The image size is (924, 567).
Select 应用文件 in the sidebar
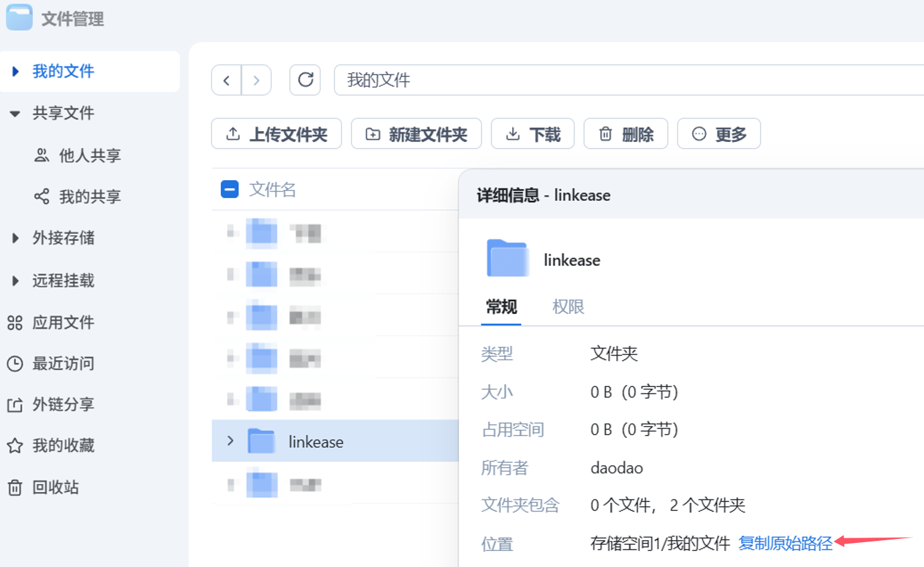(x=64, y=323)
